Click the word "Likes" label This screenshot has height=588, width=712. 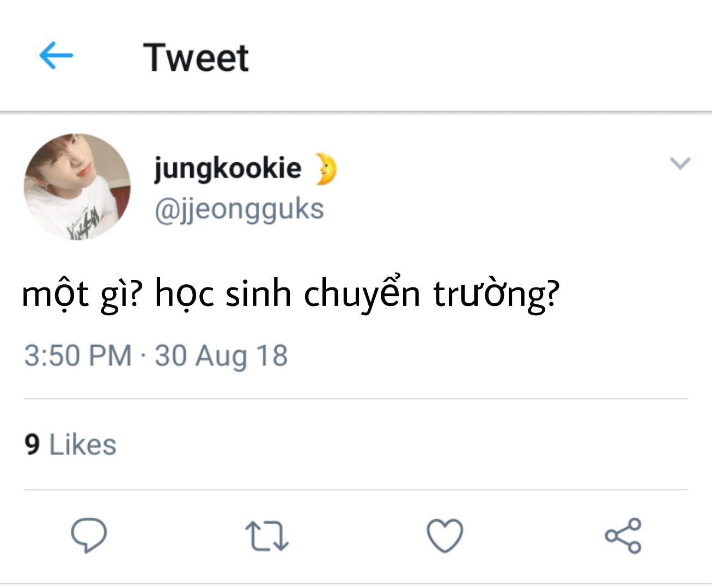click(83, 444)
